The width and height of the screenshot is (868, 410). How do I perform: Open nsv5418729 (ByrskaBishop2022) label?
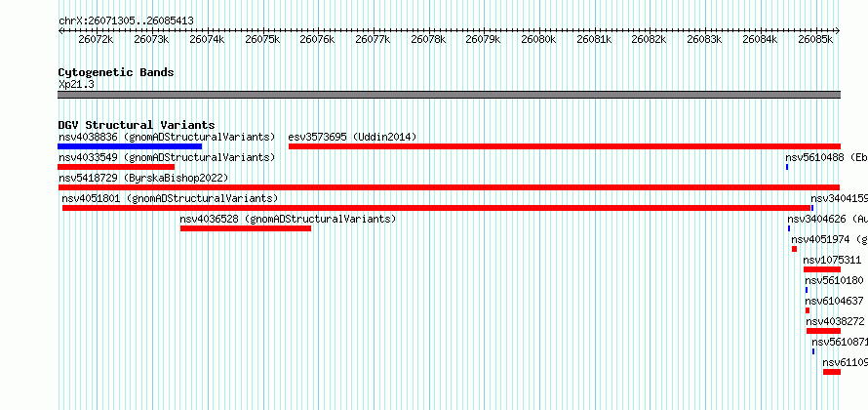(143, 178)
